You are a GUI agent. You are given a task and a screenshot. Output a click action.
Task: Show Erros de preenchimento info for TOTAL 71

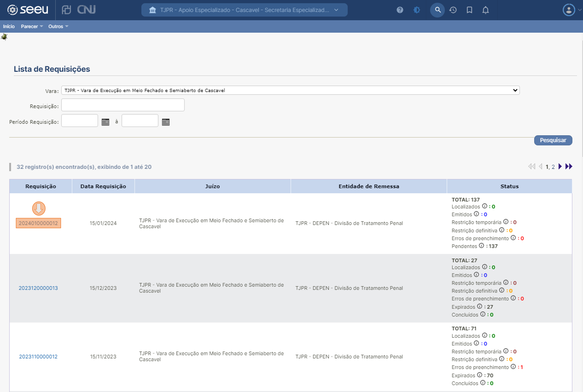[513, 367]
